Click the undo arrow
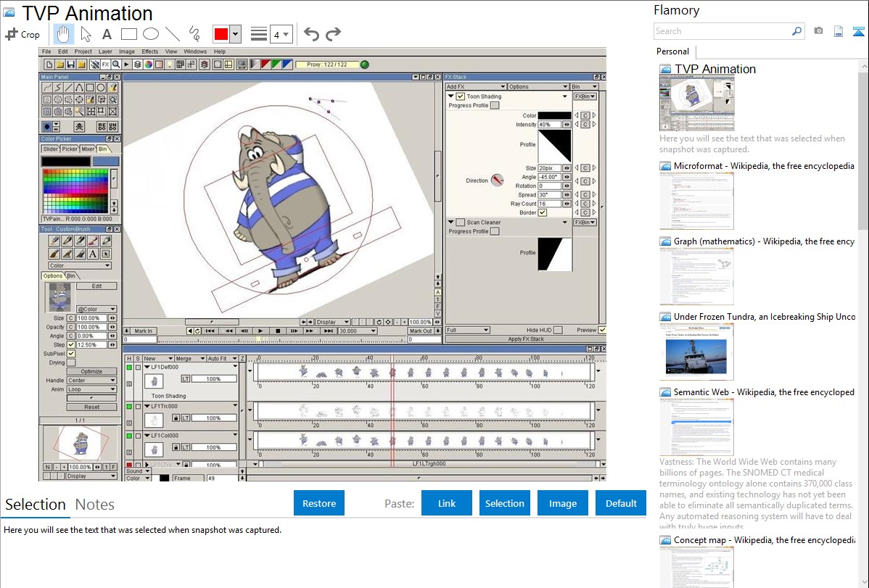The image size is (869, 588). tap(311, 34)
